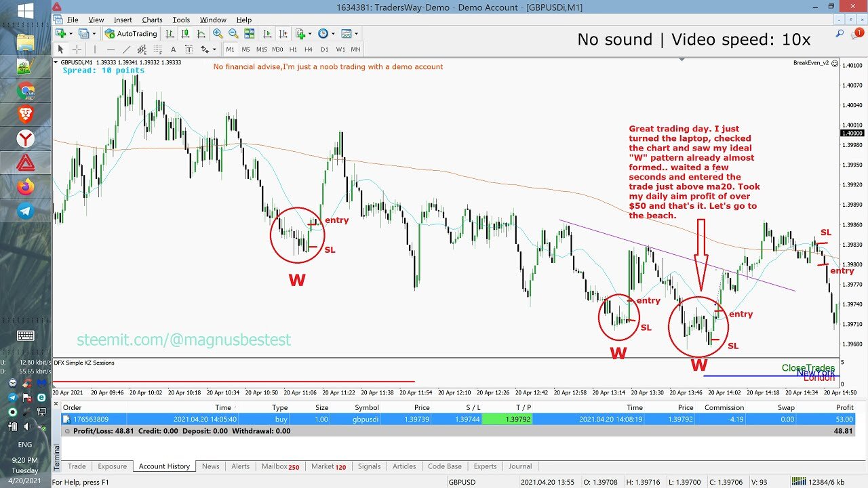868x488 pixels.
Task: Click the New Chart toolbar icon
Action: (x=60, y=33)
